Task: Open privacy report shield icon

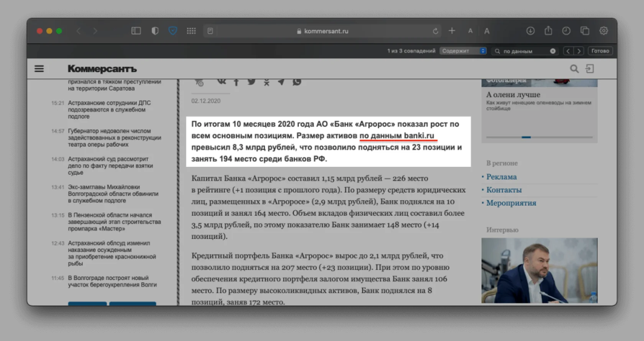Action: pyautogui.click(x=155, y=31)
